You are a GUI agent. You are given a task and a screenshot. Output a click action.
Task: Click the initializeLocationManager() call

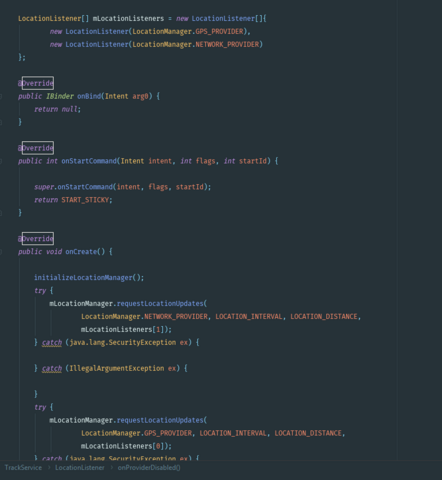[x=89, y=277]
